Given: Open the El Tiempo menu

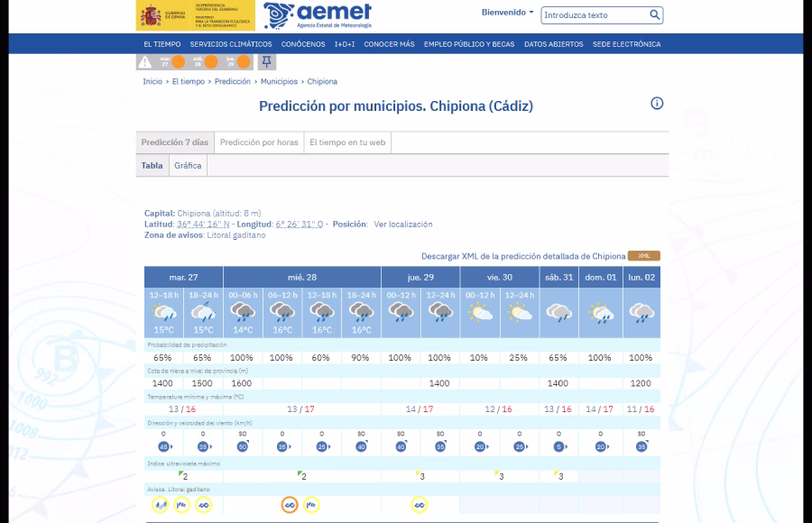Looking at the screenshot, I should [162, 44].
